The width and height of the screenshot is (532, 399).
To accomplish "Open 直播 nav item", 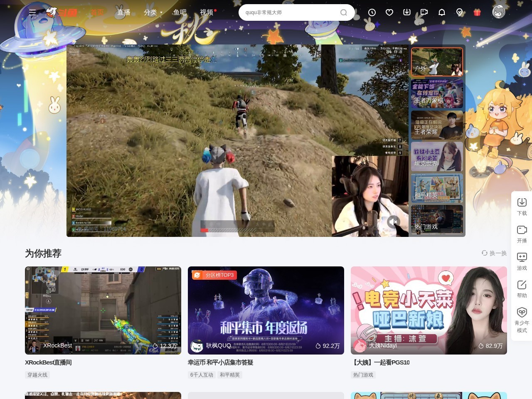I will pyautogui.click(x=124, y=12).
